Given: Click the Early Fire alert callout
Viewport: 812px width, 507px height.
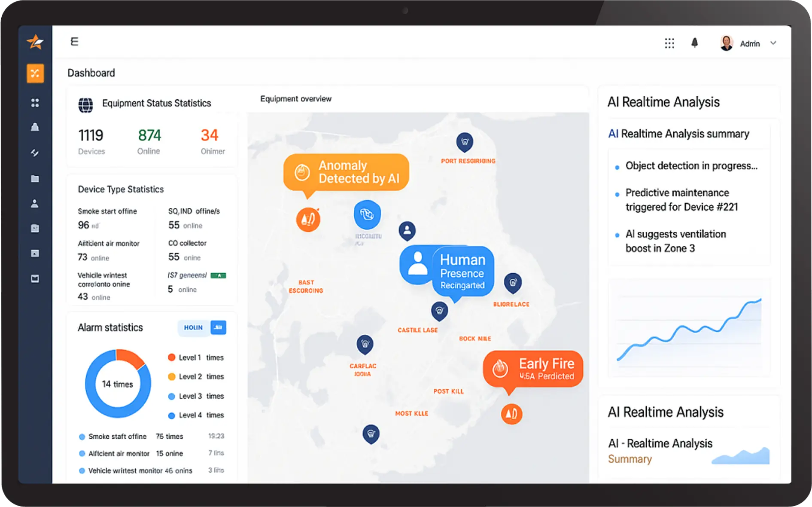Looking at the screenshot, I should click(533, 369).
